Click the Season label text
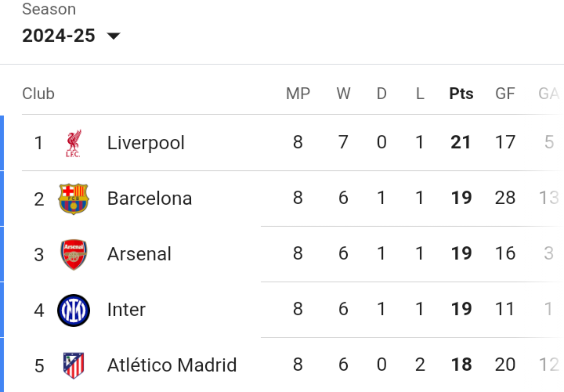 [49, 9]
